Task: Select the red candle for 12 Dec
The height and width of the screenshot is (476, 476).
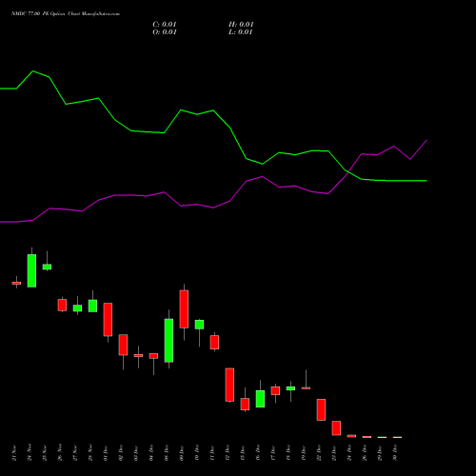Action: (x=229, y=385)
